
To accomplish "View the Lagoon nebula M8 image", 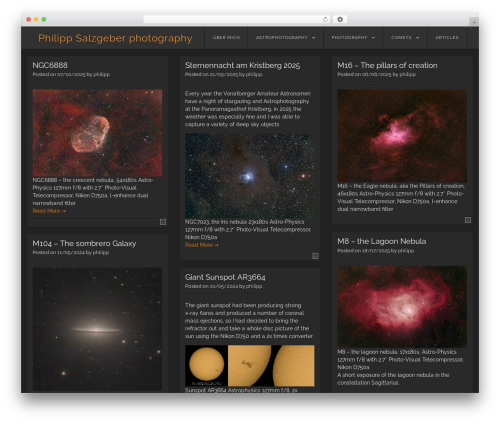I will coord(402,307).
